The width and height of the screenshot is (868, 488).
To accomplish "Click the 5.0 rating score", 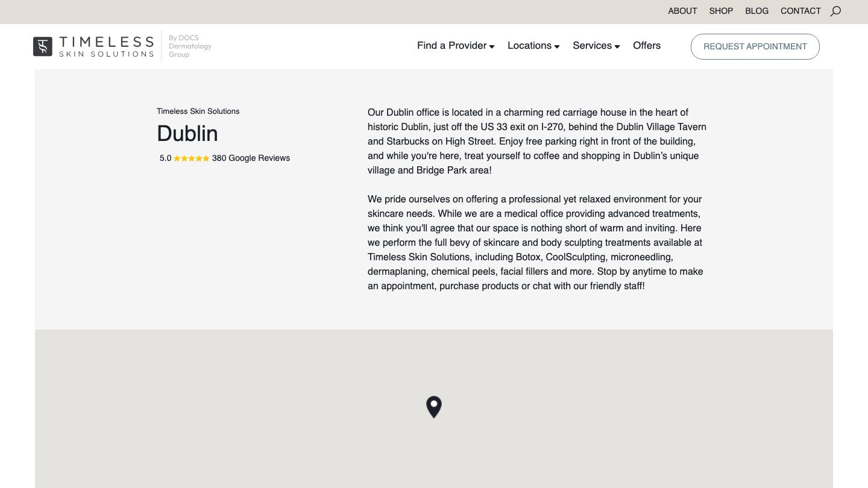I will [x=165, y=158].
